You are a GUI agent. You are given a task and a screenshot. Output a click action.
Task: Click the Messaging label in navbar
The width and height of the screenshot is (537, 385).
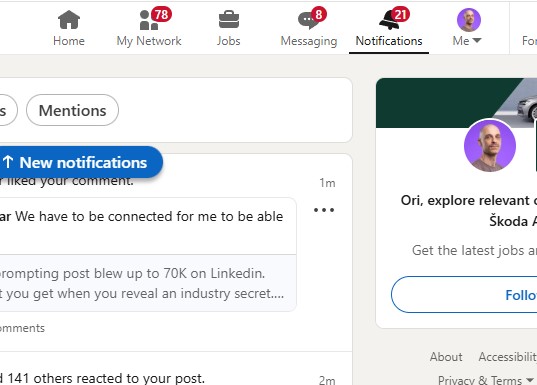pos(309,41)
